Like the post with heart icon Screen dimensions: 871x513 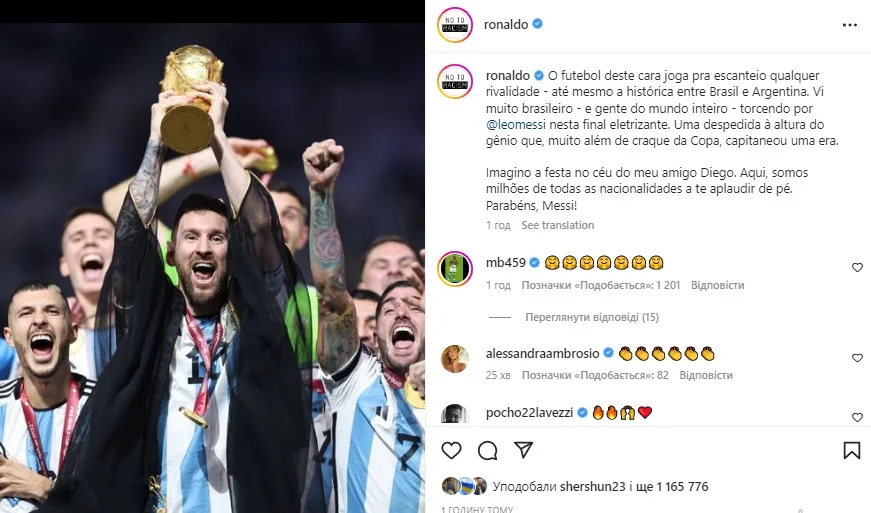pos(451,450)
